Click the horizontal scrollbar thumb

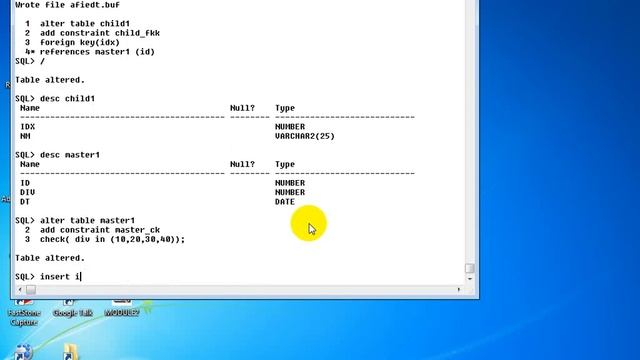click(31, 290)
